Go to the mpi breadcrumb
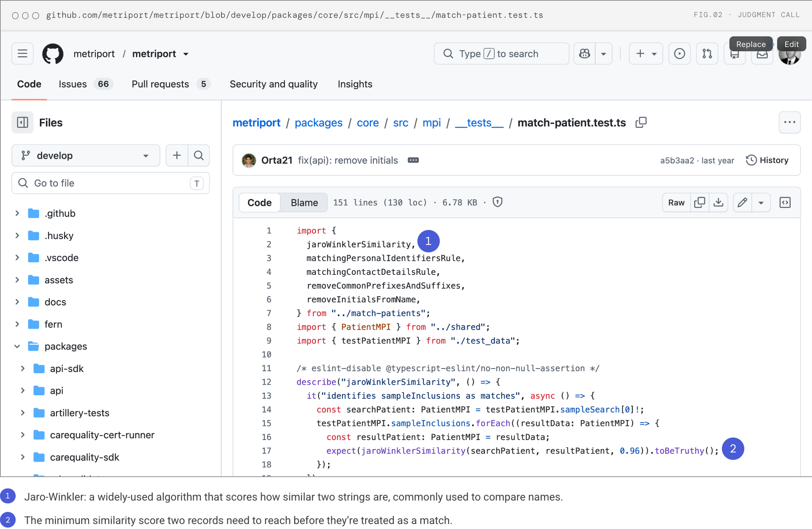Screen dimensions: 812x529 click(x=431, y=122)
